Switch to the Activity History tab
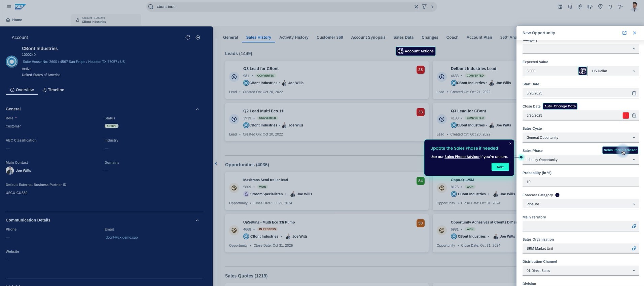The height and width of the screenshot is (286, 644). coord(294,37)
